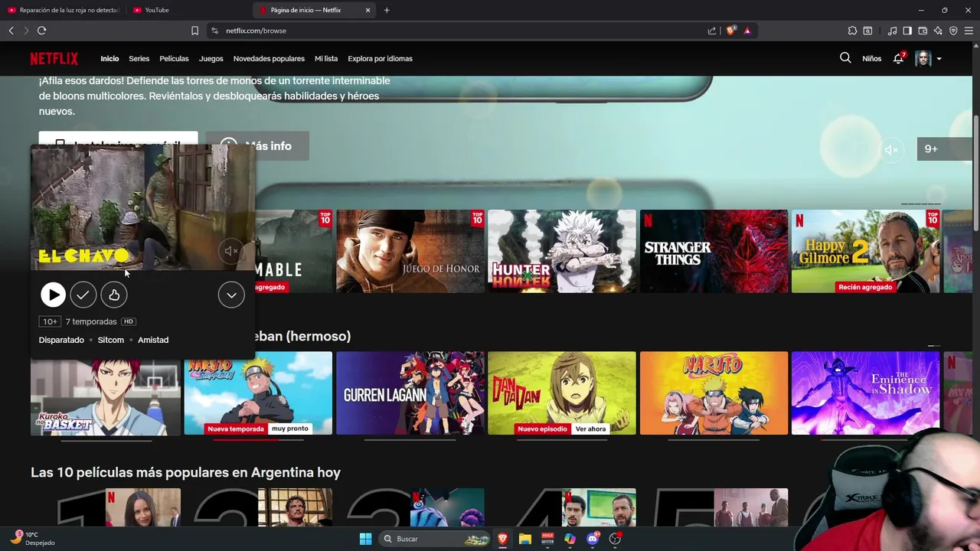Unmute El Chavo preview audio

coord(231,250)
